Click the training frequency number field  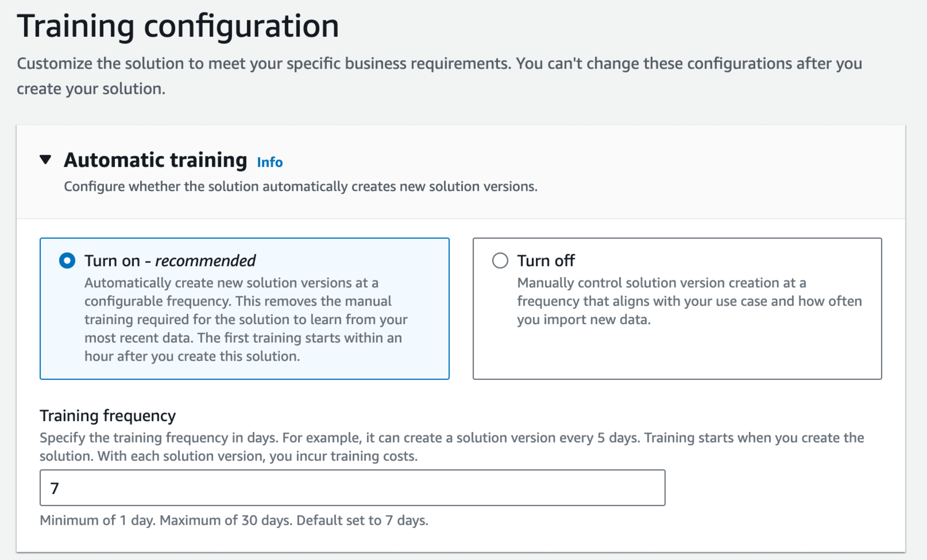click(x=353, y=487)
